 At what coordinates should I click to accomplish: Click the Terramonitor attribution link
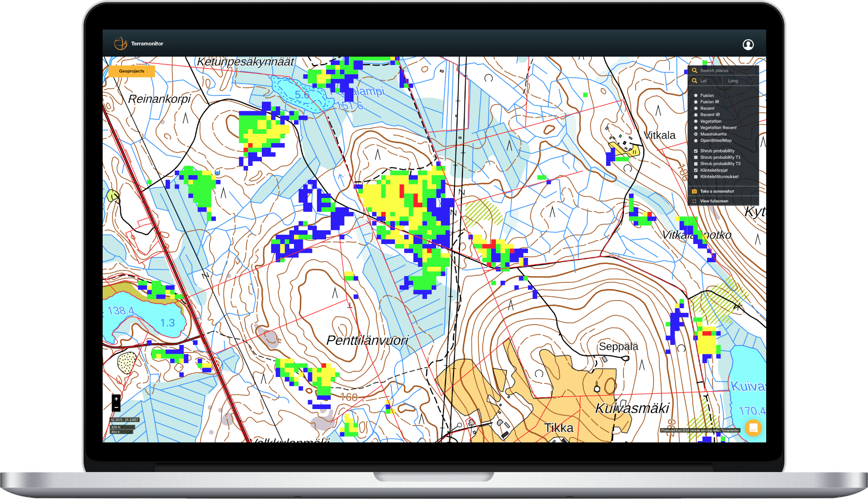click(730, 430)
